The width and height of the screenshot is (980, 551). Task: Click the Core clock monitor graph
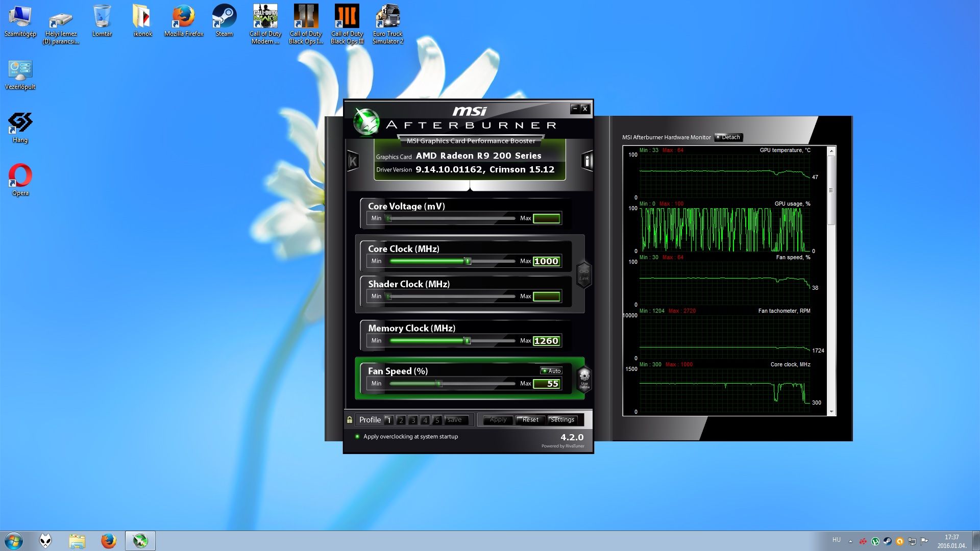pyautogui.click(x=725, y=390)
